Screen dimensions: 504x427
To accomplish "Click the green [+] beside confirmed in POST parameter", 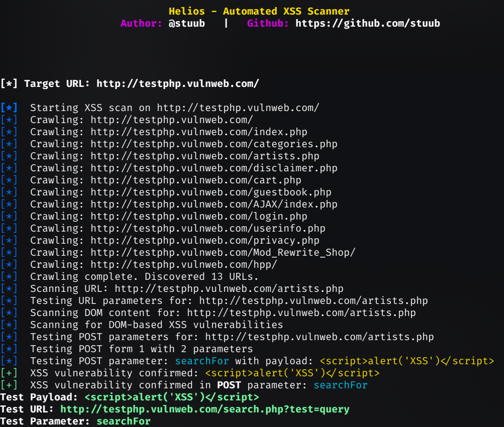I will 9,385.
